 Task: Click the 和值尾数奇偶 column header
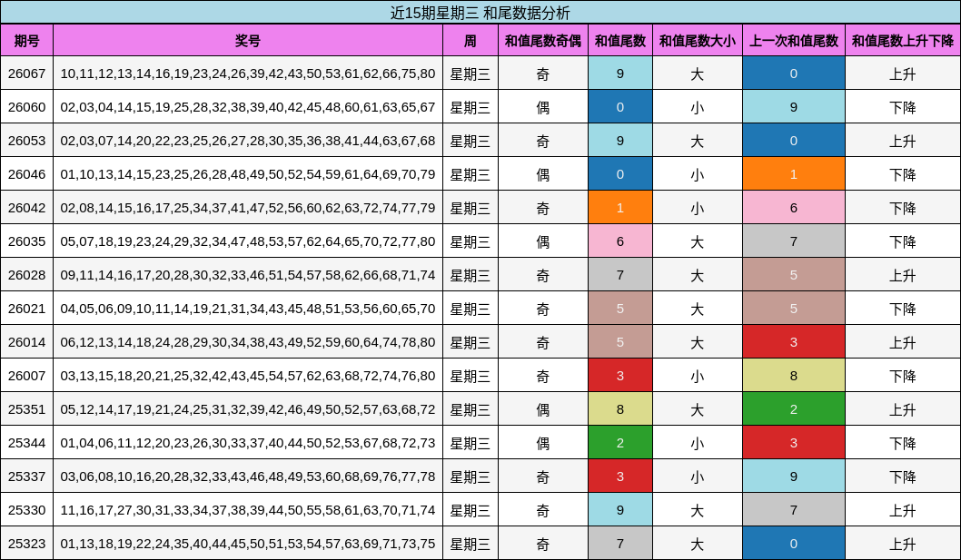tap(542, 40)
